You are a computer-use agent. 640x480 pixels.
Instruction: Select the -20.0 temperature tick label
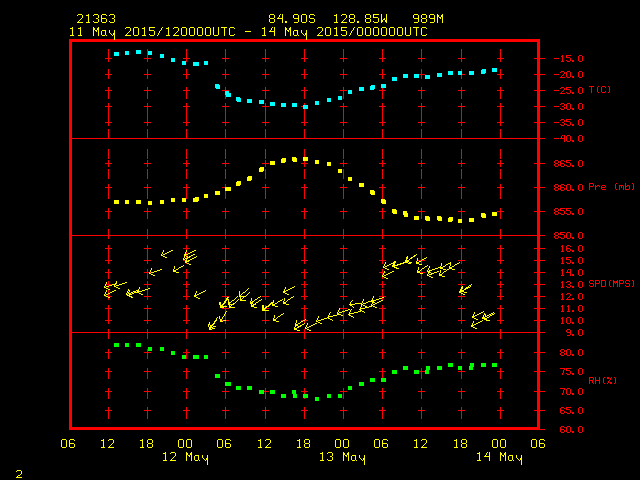pyautogui.click(x=569, y=75)
